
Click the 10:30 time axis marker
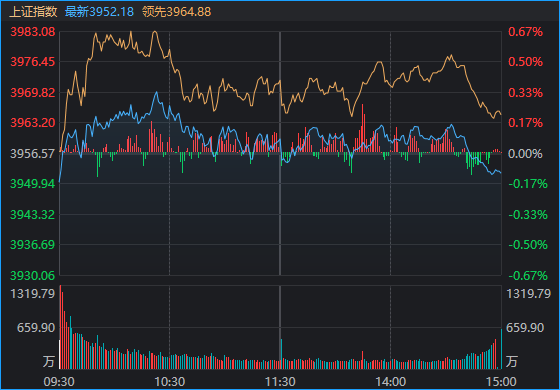point(170,382)
